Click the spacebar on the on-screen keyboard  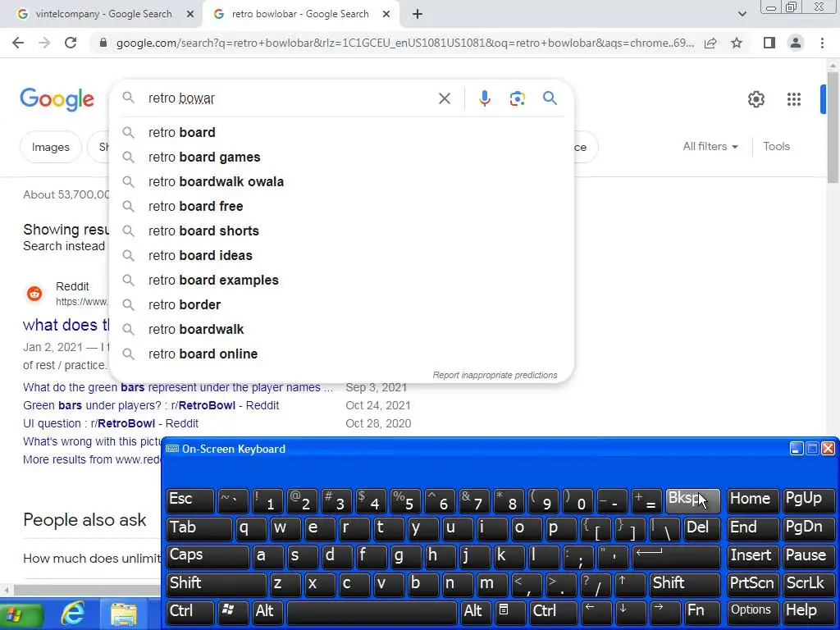[372, 612]
